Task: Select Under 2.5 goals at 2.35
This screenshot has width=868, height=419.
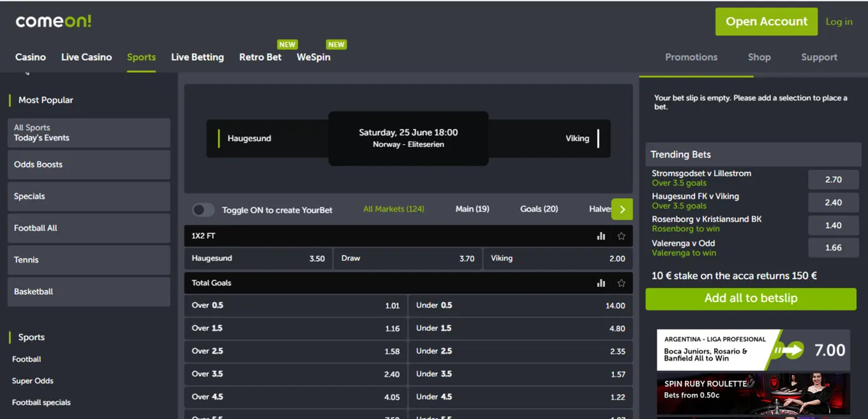Action: (521, 351)
